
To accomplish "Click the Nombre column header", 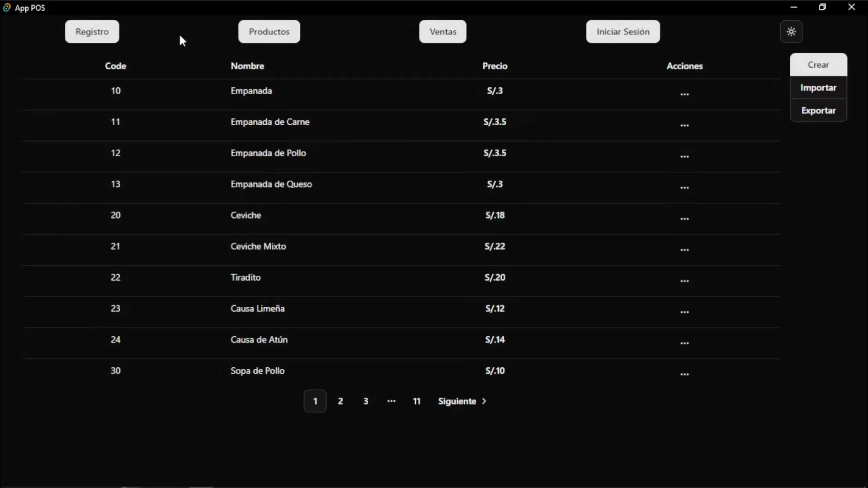I will tap(247, 66).
